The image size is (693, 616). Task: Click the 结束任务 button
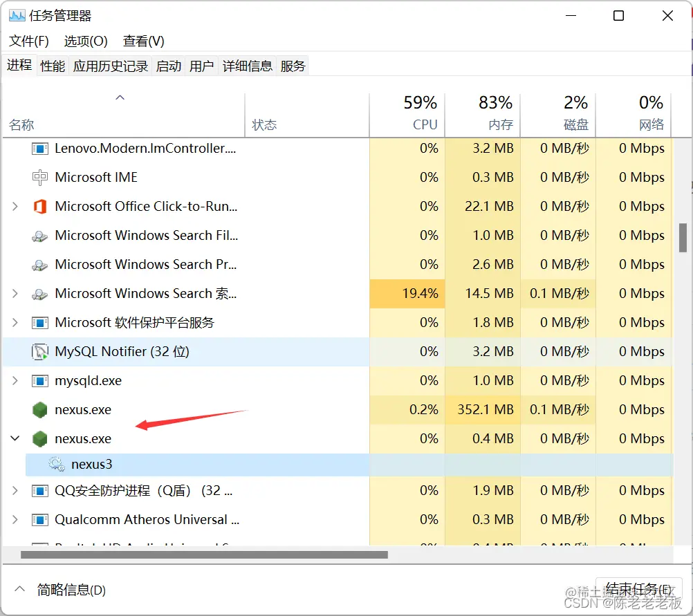tap(638, 589)
